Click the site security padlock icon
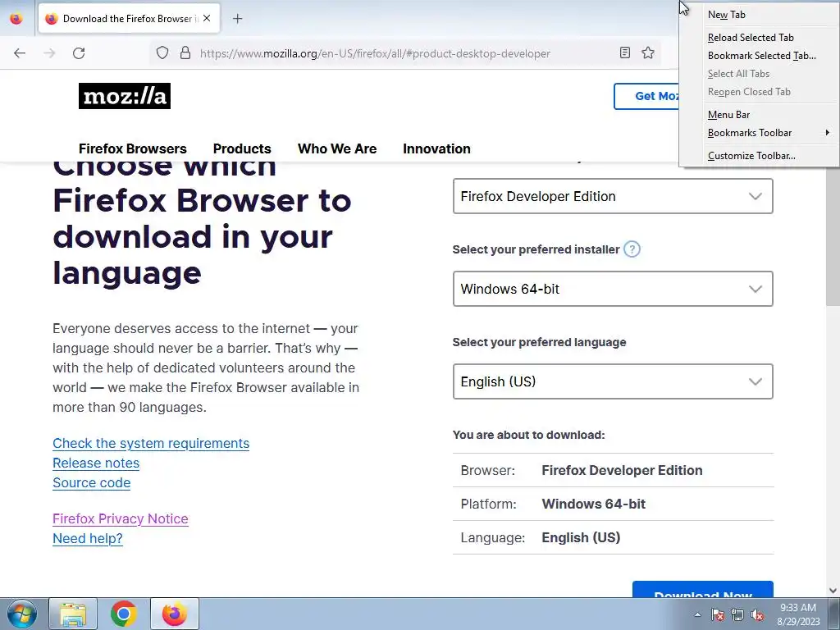 185,52
